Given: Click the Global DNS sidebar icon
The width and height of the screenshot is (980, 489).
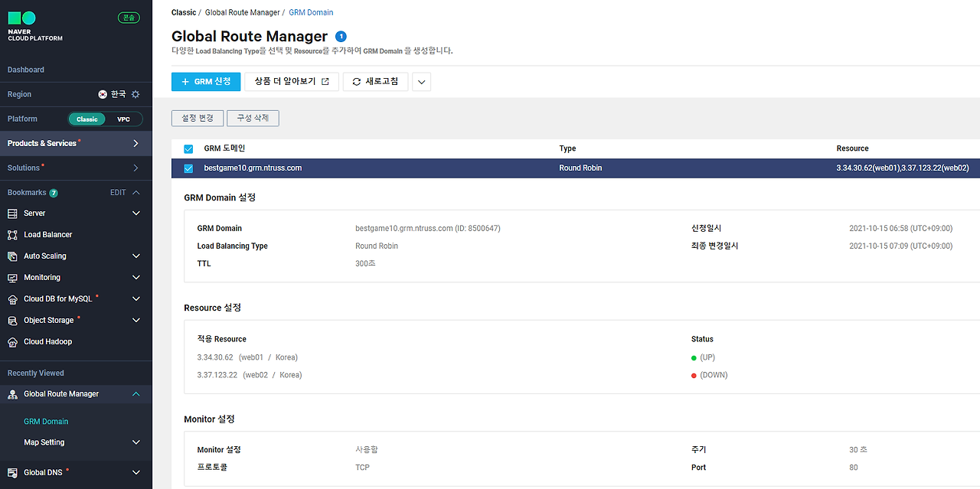Looking at the screenshot, I should tap(12, 473).
